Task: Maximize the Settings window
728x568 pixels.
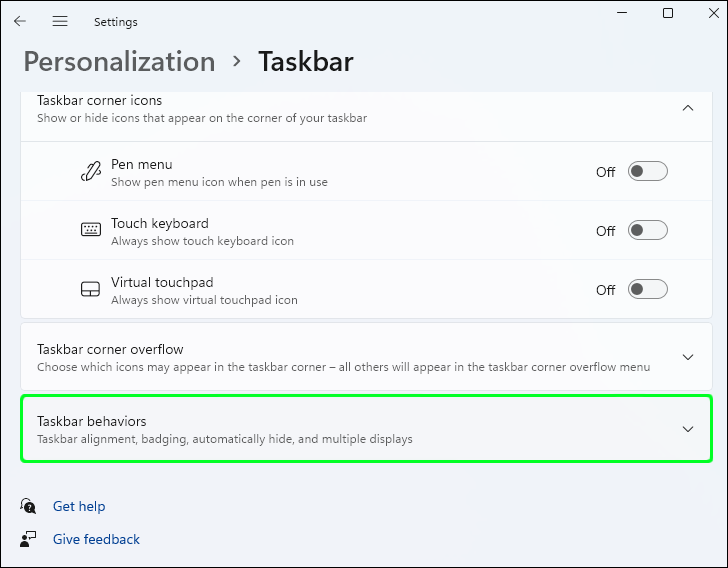Action: [x=668, y=13]
